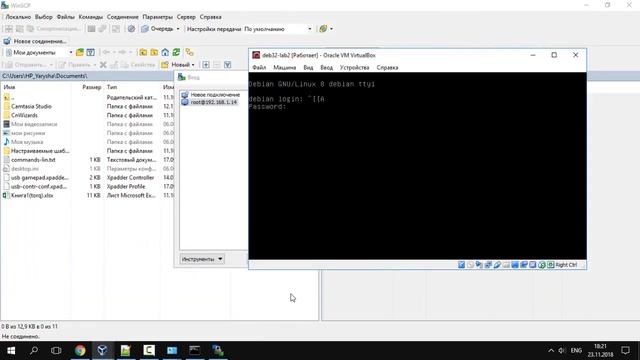Click the VirtualBox optical disk status icon

click(470, 265)
